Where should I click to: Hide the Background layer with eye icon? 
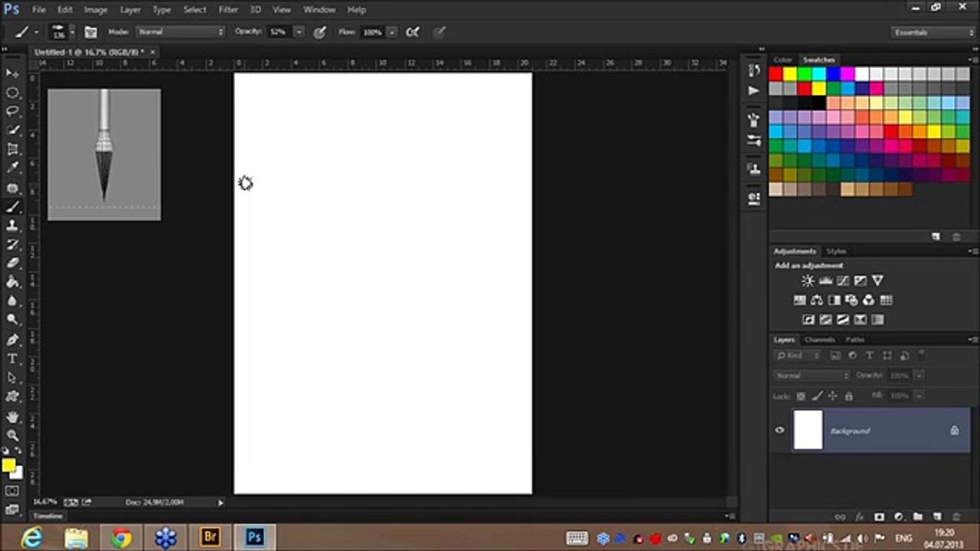779,430
